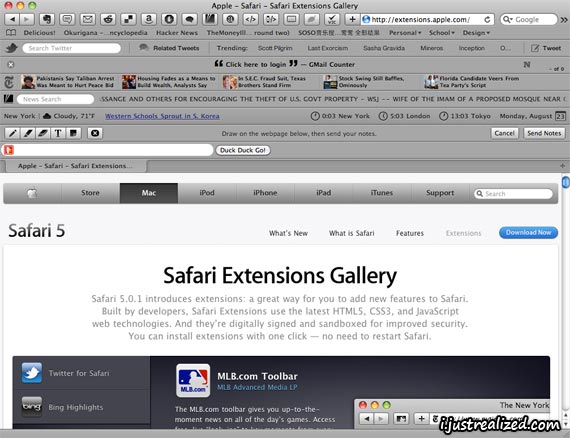The height and width of the screenshot is (438, 570).
Task: Click the Related Tweets button
Action: (x=169, y=48)
